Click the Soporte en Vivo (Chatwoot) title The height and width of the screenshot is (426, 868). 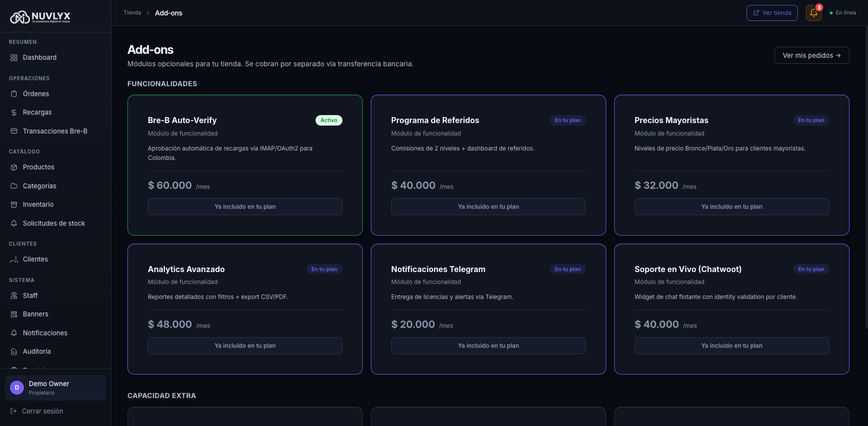click(x=688, y=269)
